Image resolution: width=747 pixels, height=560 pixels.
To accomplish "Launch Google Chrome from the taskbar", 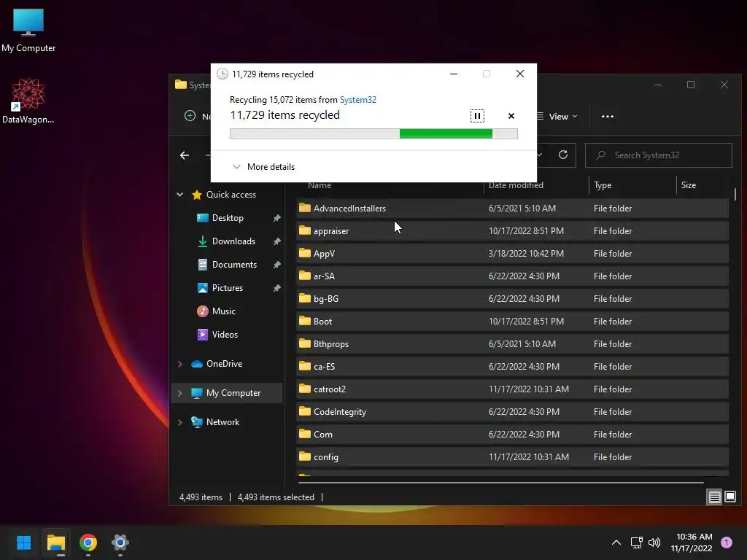I will 88,542.
